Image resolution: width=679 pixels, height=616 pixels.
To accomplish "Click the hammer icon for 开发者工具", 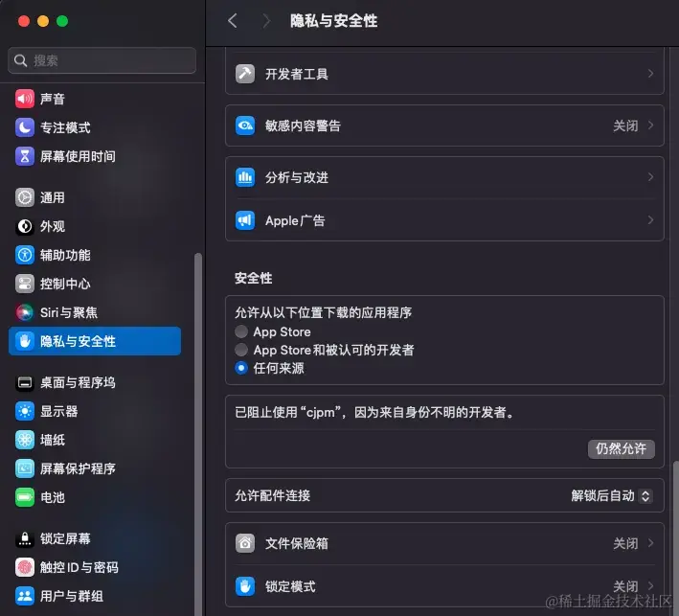I will coord(245,74).
